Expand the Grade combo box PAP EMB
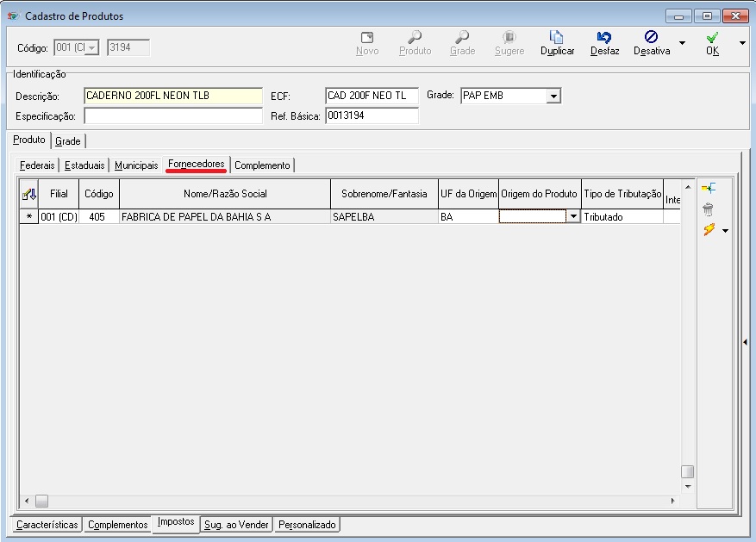756x542 pixels. click(553, 96)
